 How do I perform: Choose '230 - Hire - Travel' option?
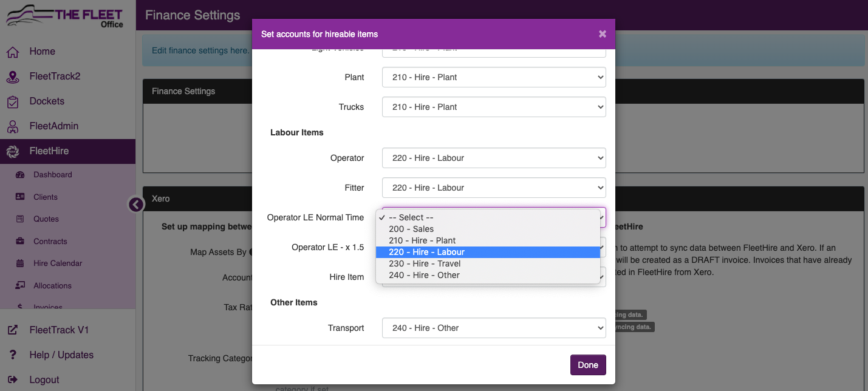[488, 263]
